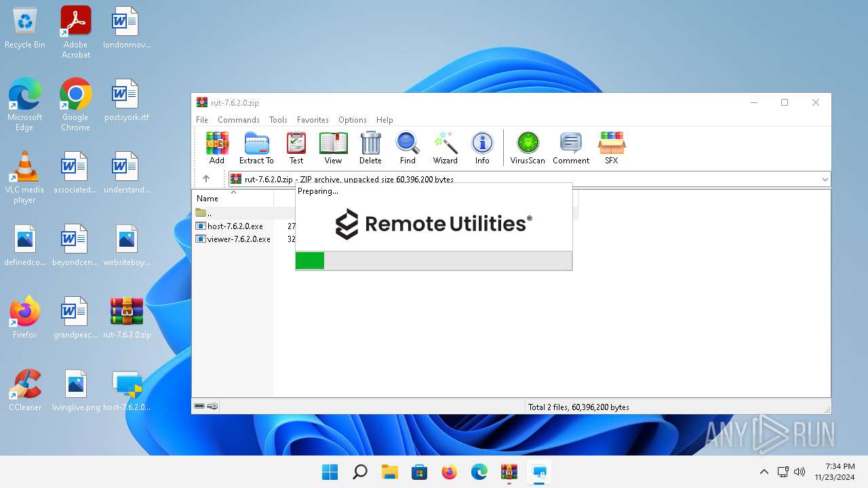Switch to WinRAR taskbar button
The height and width of the screenshot is (488, 868).
coord(509,472)
